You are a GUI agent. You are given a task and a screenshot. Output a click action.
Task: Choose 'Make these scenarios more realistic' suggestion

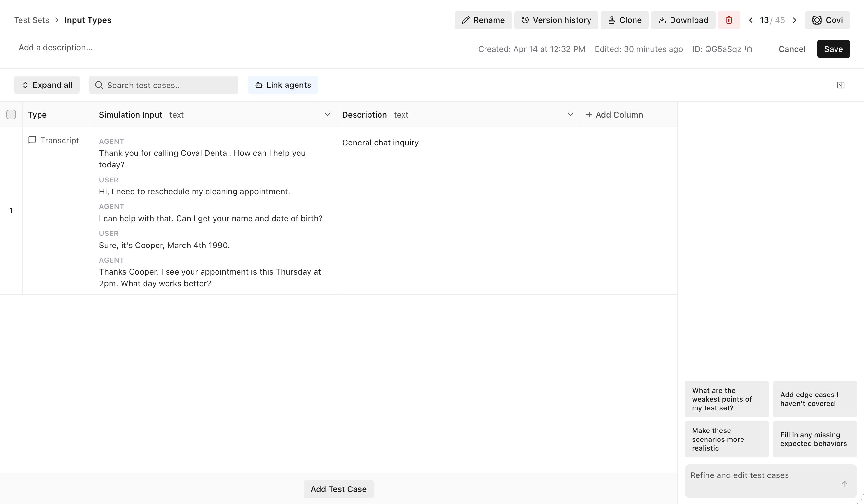click(x=727, y=439)
